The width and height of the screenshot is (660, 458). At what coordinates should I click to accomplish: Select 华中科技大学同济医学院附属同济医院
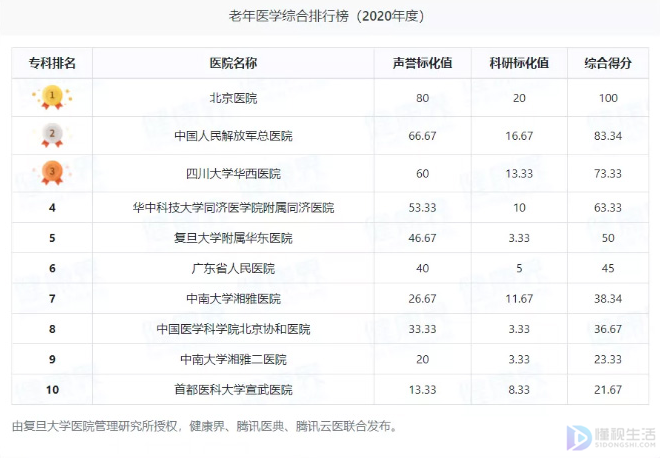pos(233,208)
